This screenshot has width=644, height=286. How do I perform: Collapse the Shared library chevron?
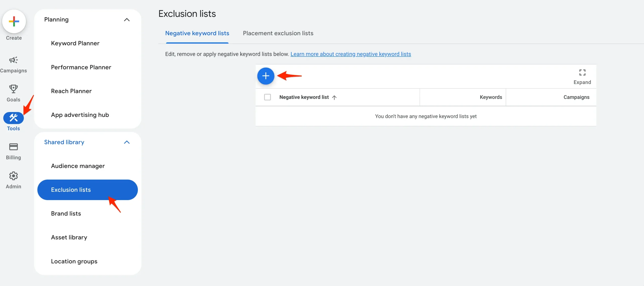[x=127, y=142]
